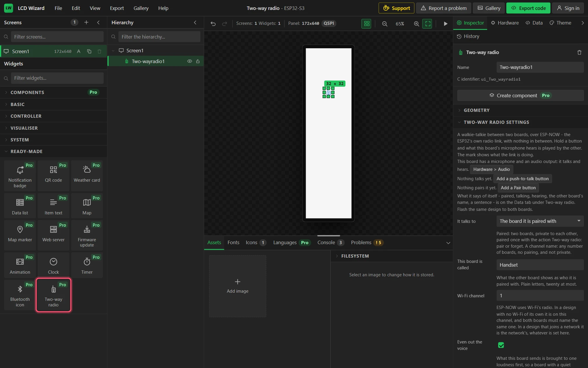Viewport: 588px width, 368px height.
Task: Delete Screen1 with trash icon
Action: [x=99, y=51]
